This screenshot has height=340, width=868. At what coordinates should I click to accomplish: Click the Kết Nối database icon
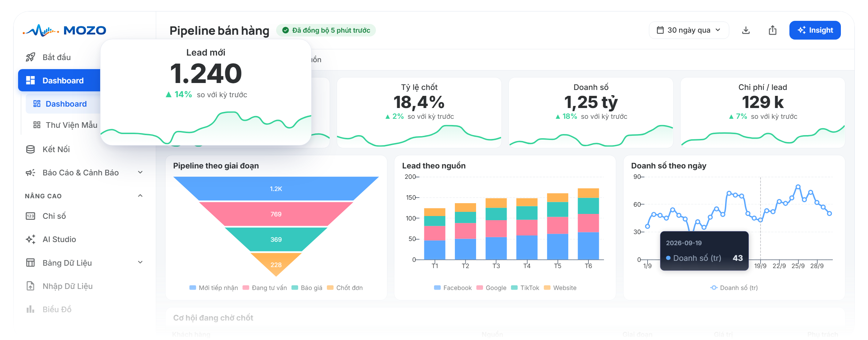click(x=31, y=149)
